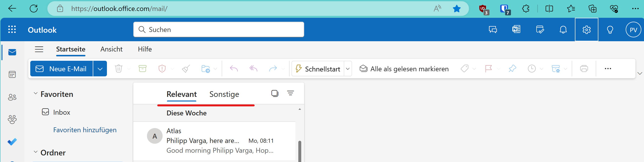Screen dimensions: 644x162
Task: Open the Atlas email message
Action: coord(214,141)
